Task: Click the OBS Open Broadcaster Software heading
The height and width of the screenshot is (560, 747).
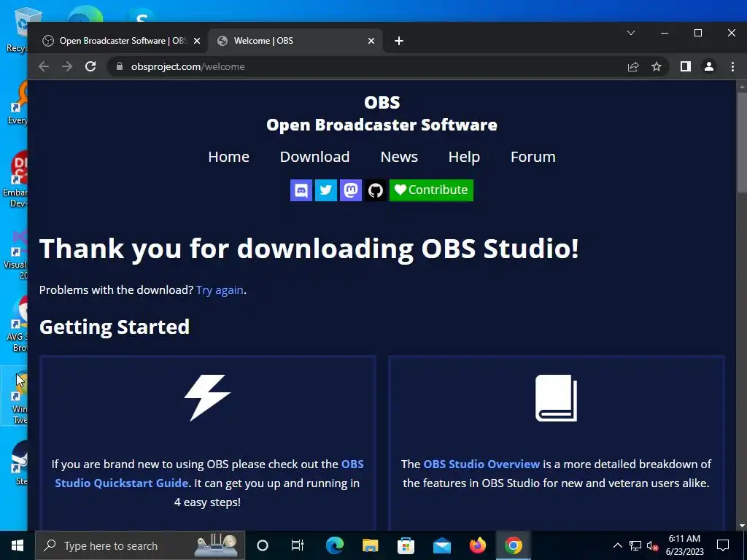Action: [x=382, y=113]
